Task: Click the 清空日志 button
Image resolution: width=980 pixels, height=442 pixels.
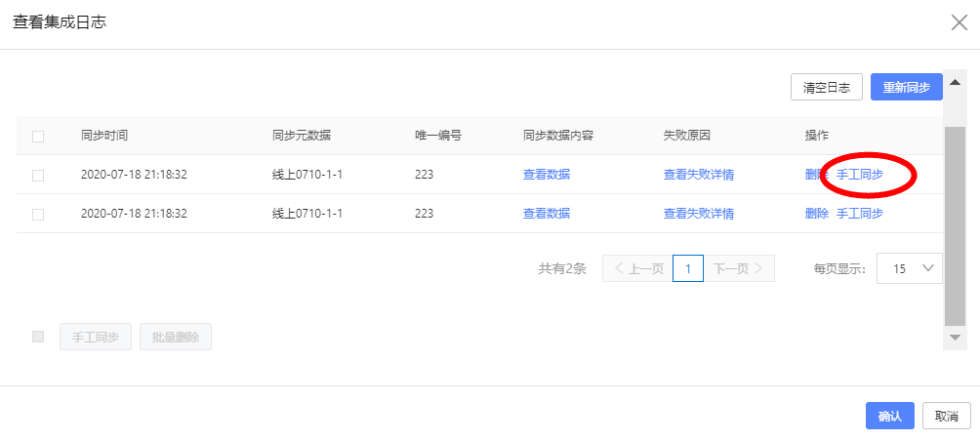Action: [x=826, y=87]
